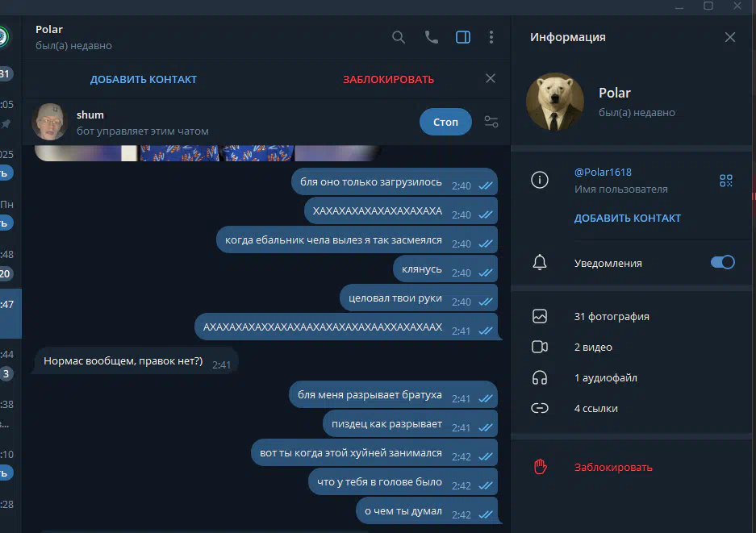Open search in the Polar chat
Viewport: 756px width, 533px height.
click(399, 37)
